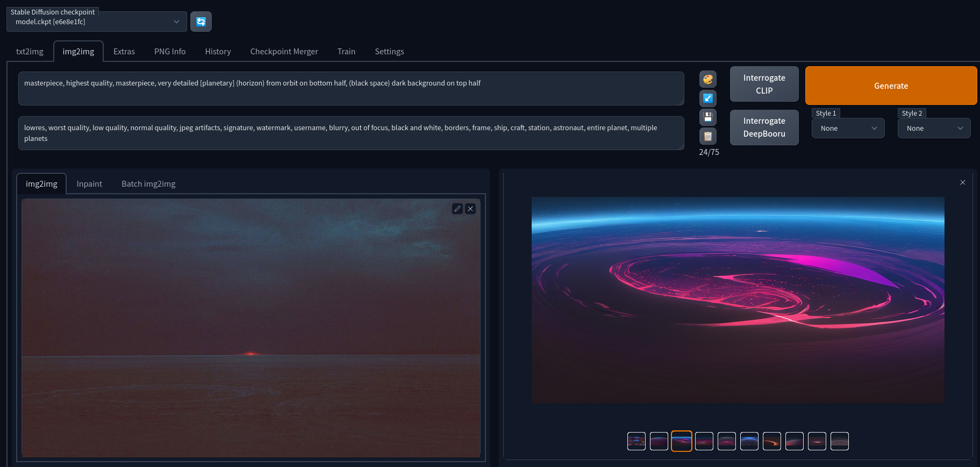Go to the Checkpoint Merger tab
Viewport: 980px width, 467px height.
[284, 52]
